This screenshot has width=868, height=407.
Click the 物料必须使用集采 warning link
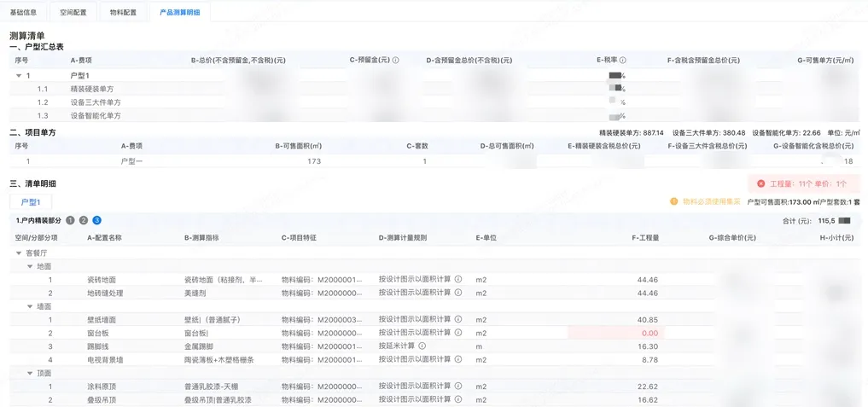(711, 201)
